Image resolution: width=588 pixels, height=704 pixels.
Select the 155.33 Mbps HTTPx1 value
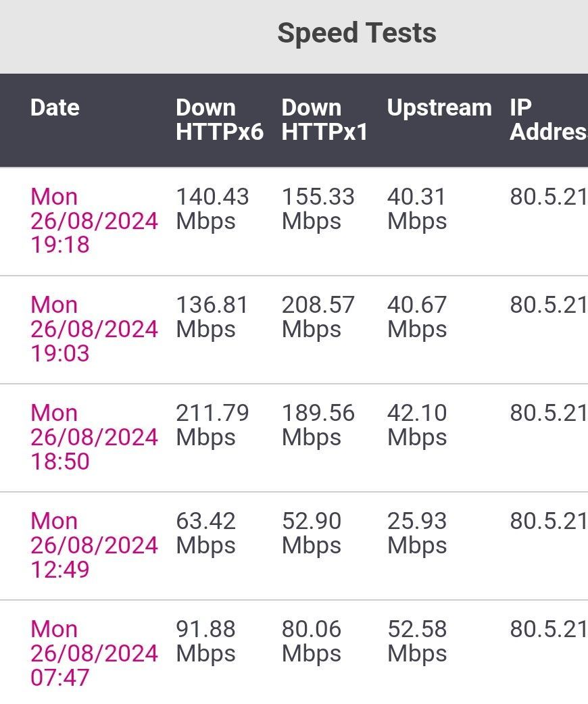point(318,209)
